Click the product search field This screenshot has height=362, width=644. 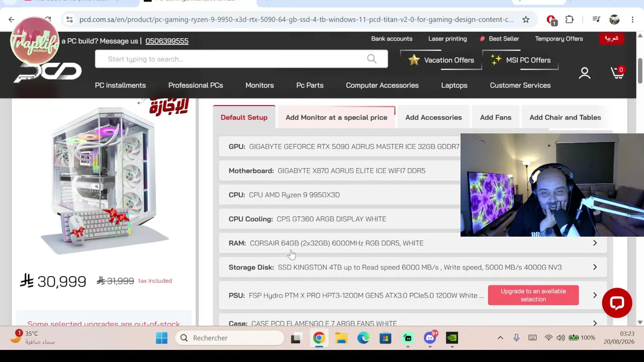click(x=242, y=59)
